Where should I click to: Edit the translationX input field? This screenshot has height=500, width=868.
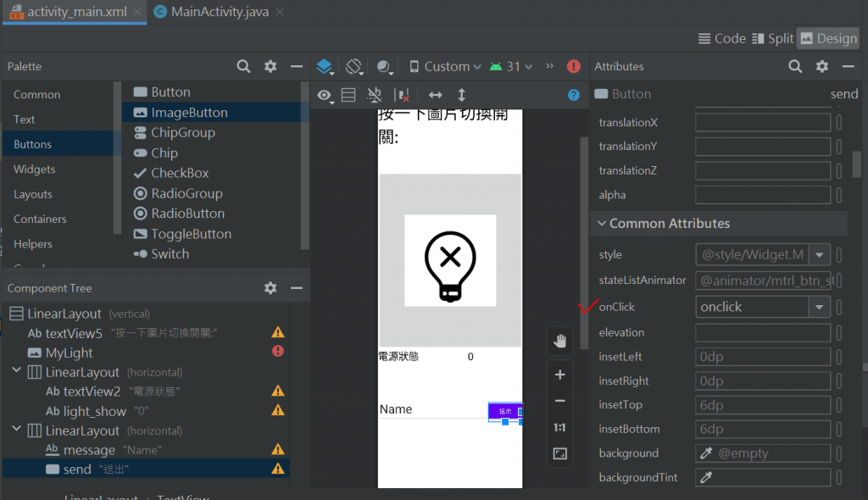point(763,123)
